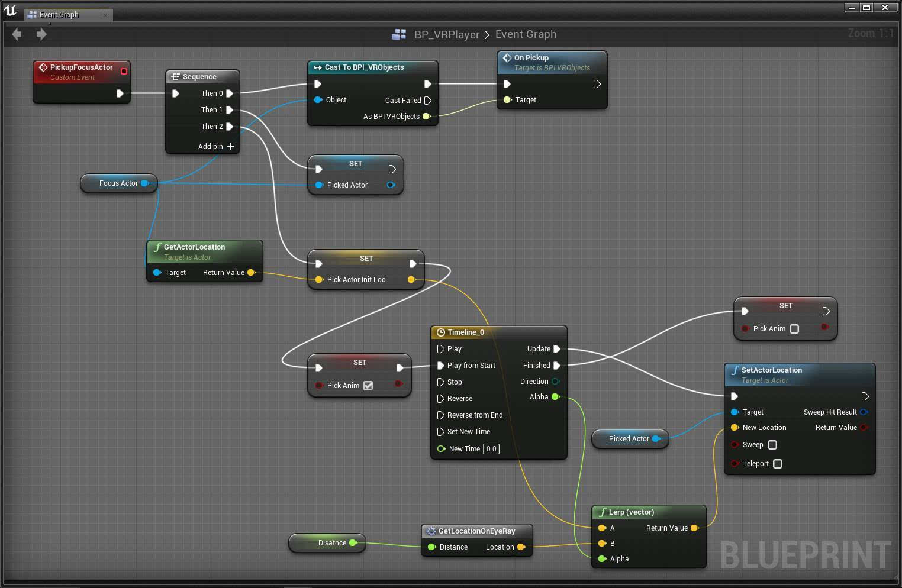The width and height of the screenshot is (902, 588).
Task: Click the Cast Failed output pin
Action: (428, 101)
